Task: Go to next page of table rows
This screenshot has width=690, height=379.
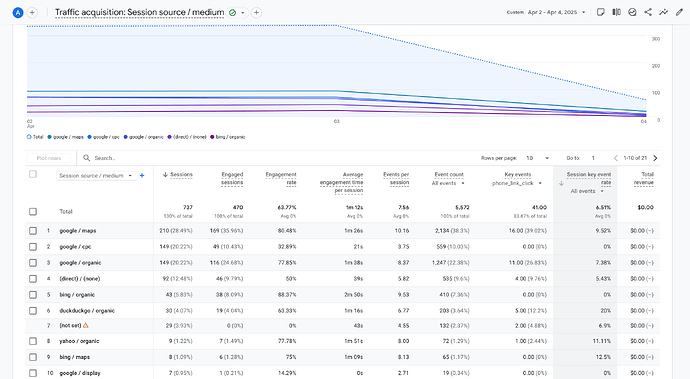Action: [655, 158]
